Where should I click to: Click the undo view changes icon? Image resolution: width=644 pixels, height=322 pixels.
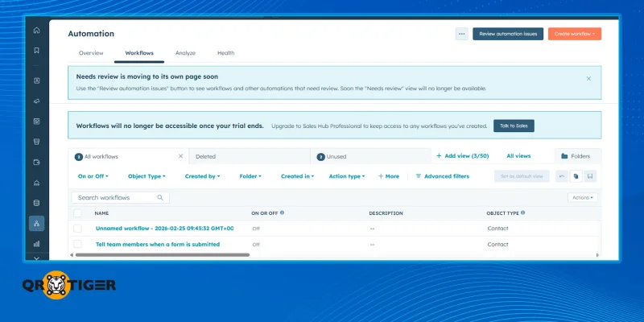(562, 176)
